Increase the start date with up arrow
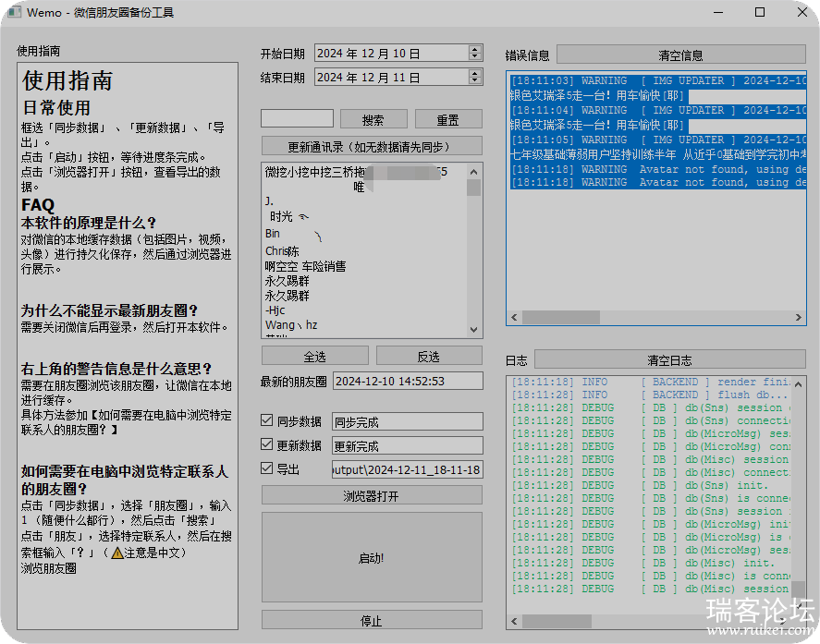Screen dimensions: 820x644 point(474,50)
